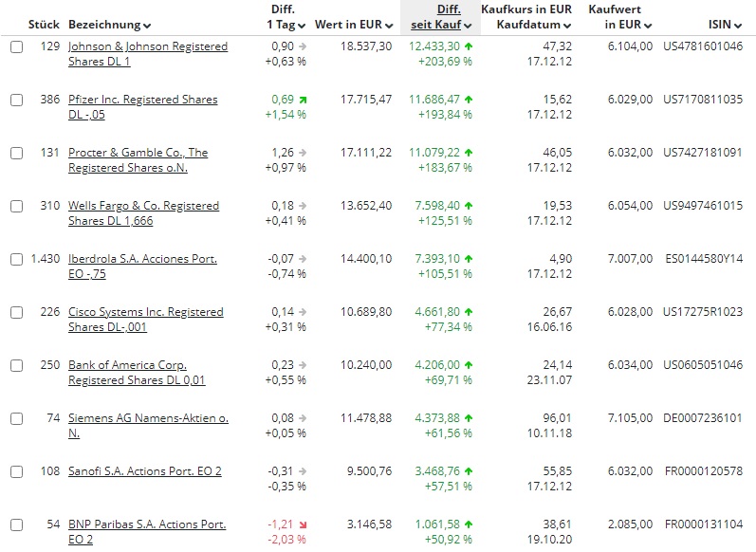The width and height of the screenshot is (756, 552).
Task: Tick the checkbox for Johnson & Johnson row
Action: pos(17,46)
